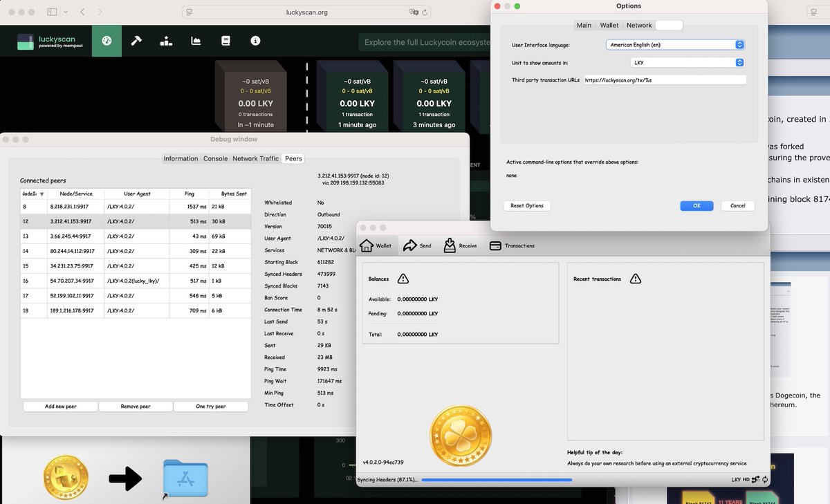Switch to the Network tab in Options
Viewport: 830px width, 504px height.
[639, 25]
